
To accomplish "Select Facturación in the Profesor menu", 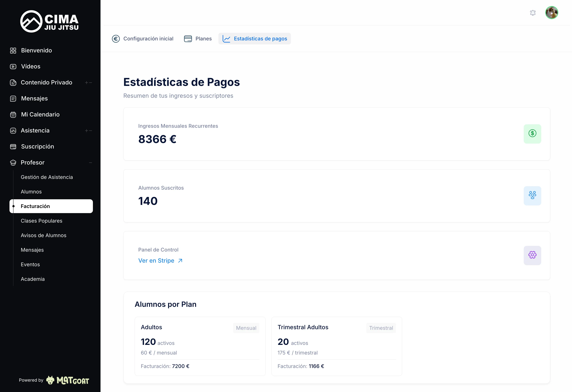I will [x=35, y=206].
